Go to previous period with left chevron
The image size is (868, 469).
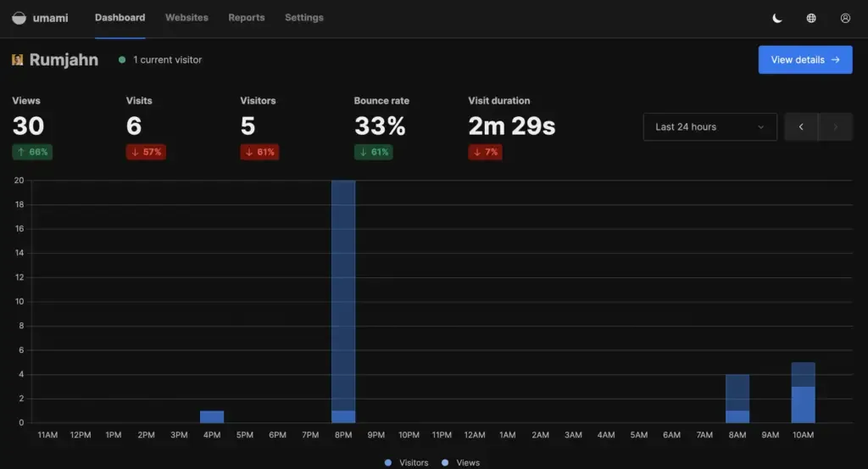pos(801,127)
